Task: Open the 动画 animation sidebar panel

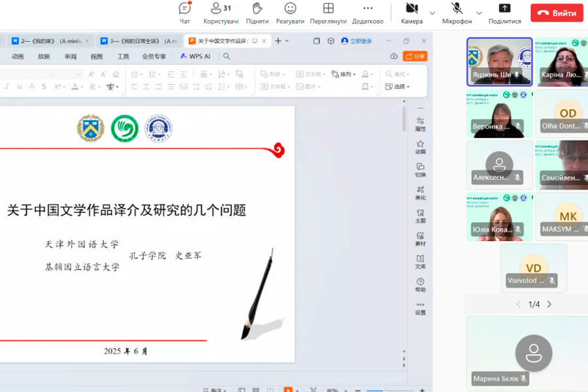Action: coord(420,146)
